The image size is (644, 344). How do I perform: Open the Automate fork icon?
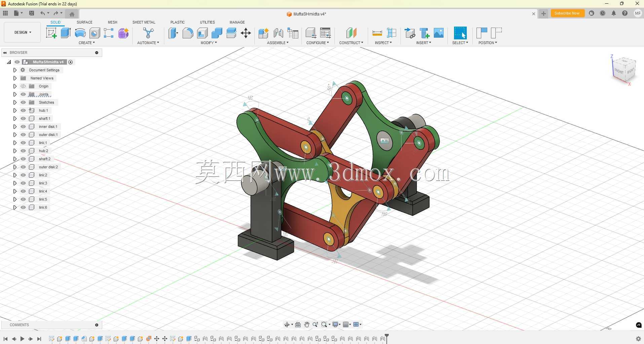(148, 33)
